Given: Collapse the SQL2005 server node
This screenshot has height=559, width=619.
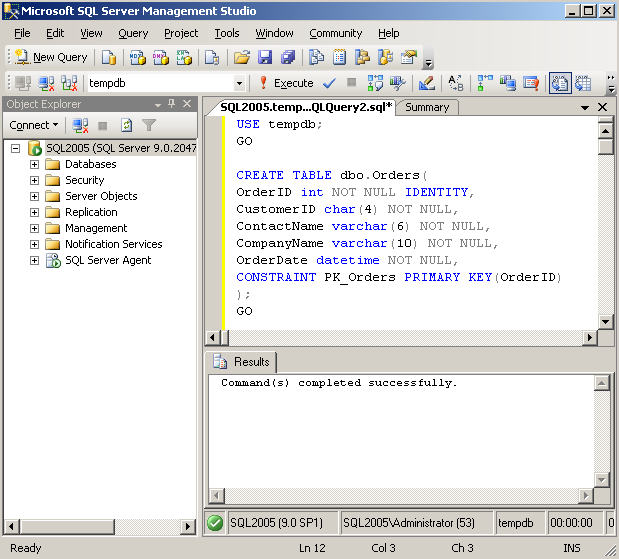Looking at the screenshot, I should pos(16,148).
